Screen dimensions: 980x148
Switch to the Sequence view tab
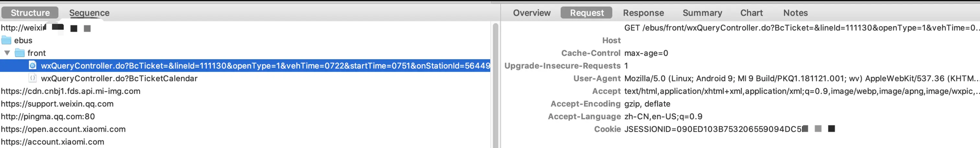tap(89, 13)
